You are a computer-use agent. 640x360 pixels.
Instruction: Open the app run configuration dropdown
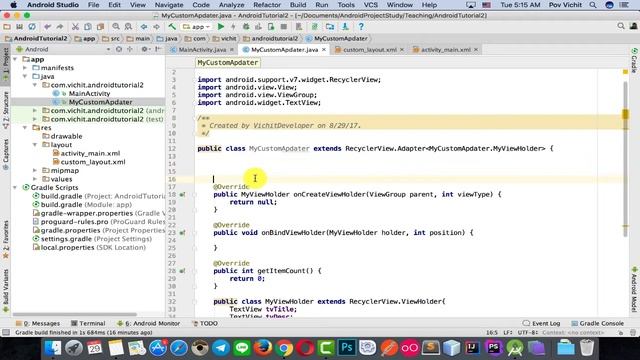tap(197, 27)
